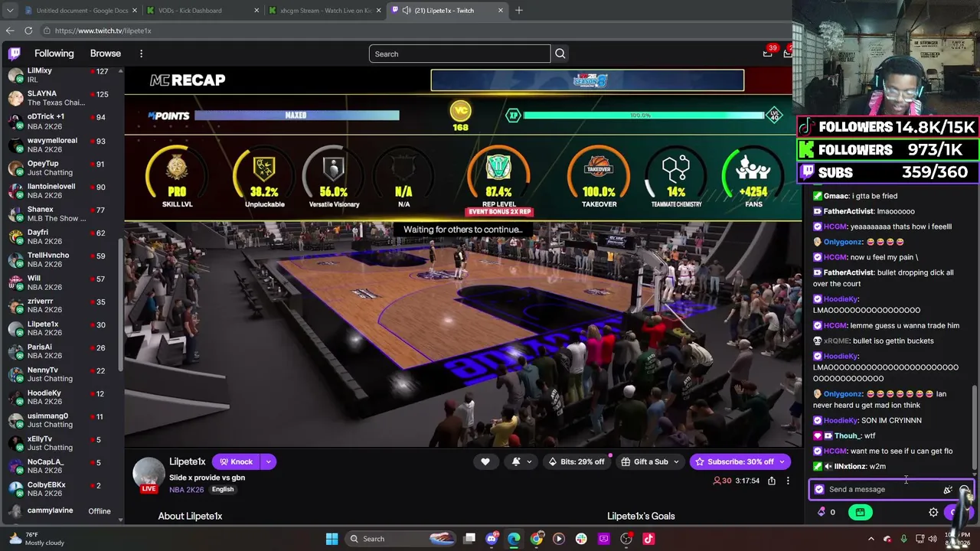Open the Browse page
The image size is (980, 551).
106,54
